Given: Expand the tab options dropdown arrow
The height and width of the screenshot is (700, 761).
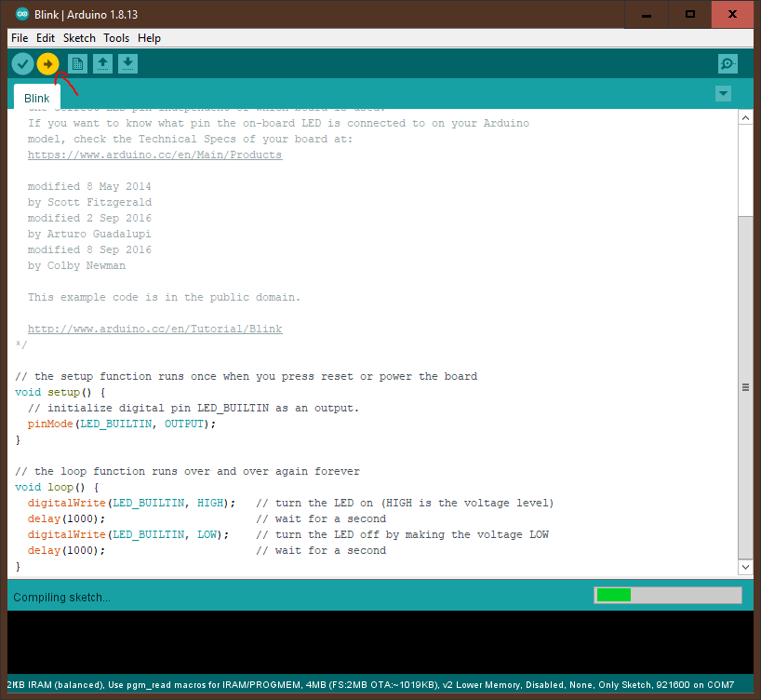Looking at the screenshot, I should click(x=723, y=94).
